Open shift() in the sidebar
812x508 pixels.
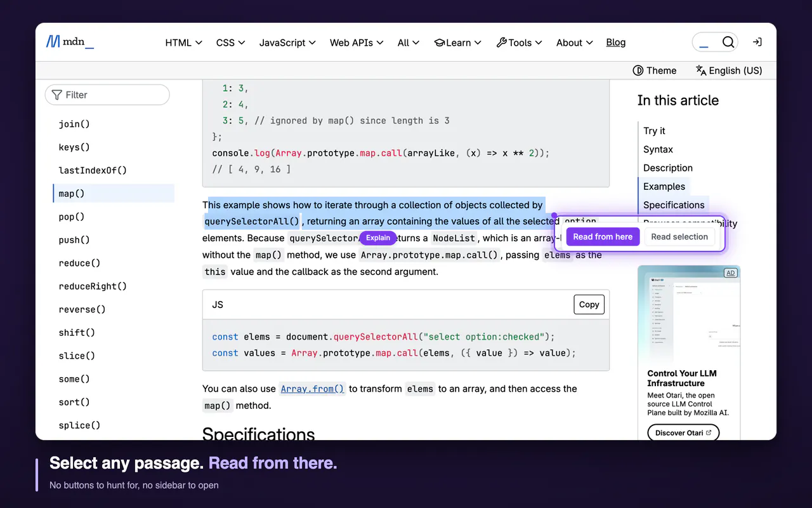click(77, 333)
